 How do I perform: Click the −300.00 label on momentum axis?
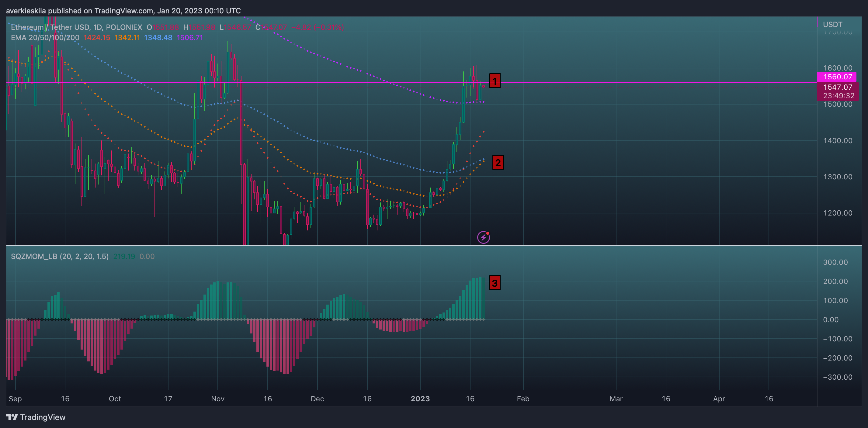[837, 377]
